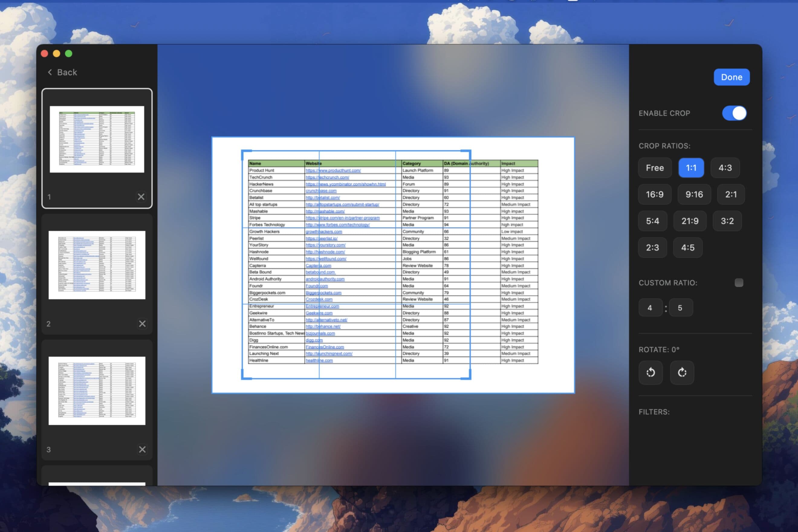Choose the 4:5 crop ratio
Screen dimensions: 798x532
click(688, 248)
